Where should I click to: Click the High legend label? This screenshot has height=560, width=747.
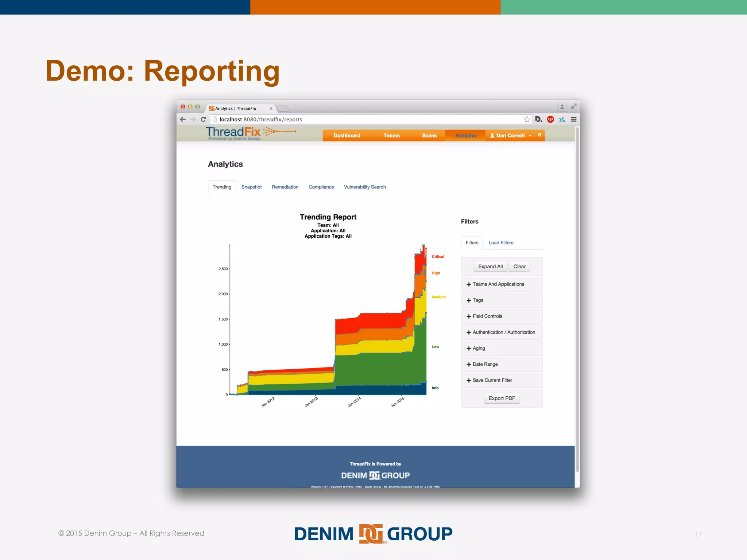pos(436,273)
